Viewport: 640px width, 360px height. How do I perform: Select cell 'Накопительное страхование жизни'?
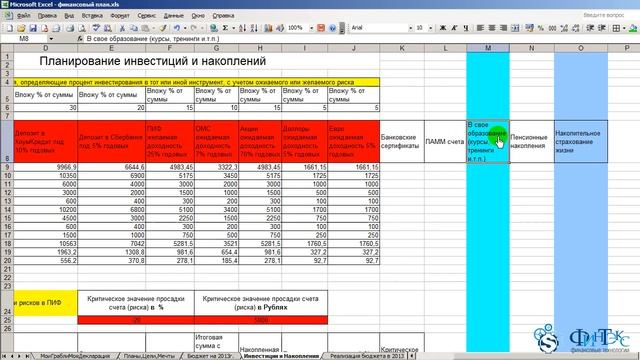point(581,142)
